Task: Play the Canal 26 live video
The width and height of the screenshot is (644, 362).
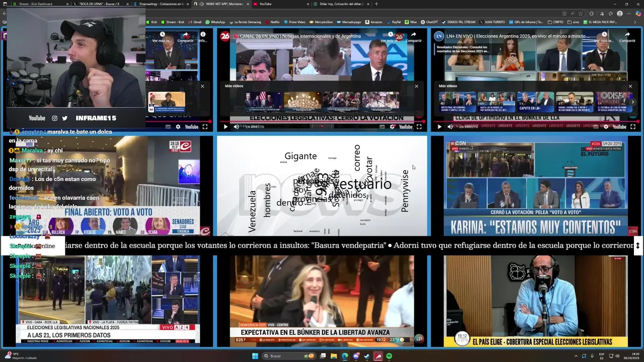Action: [225, 127]
